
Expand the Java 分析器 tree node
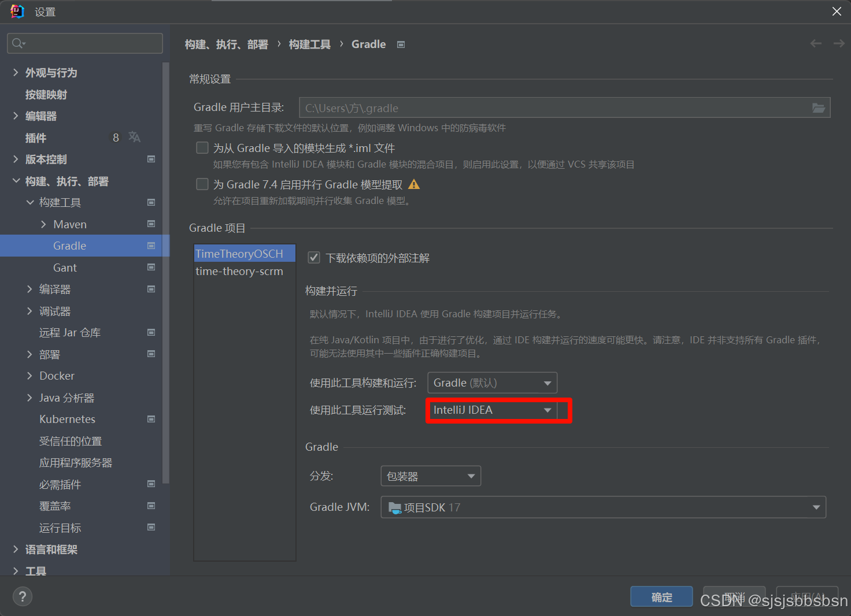click(x=29, y=398)
